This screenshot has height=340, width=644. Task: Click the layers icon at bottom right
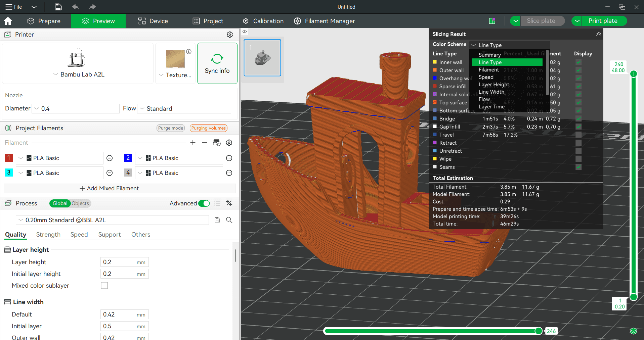click(x=633, y=331)
